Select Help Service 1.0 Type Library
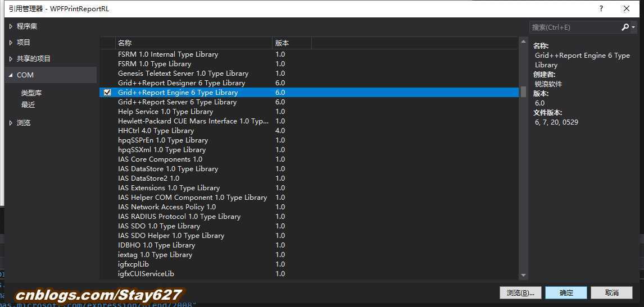Image resolution: width=644 pixels, height=307 pixels. [x=309, y=112]
